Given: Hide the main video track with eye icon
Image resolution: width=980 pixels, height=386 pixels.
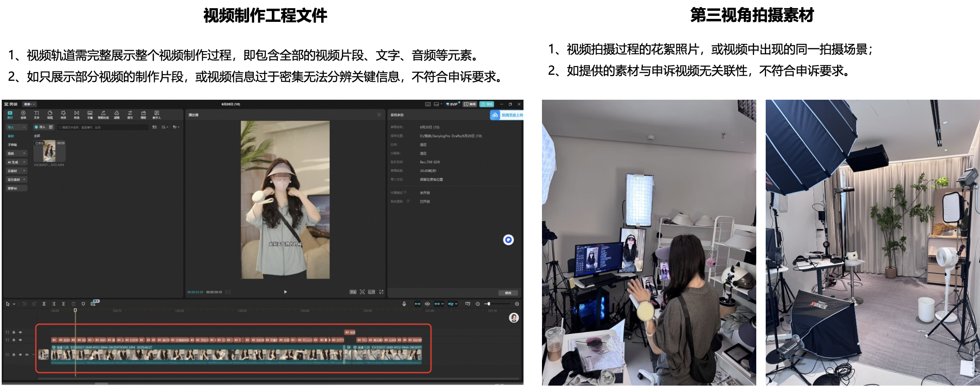Looking at the screenshot, I should 20,355.
